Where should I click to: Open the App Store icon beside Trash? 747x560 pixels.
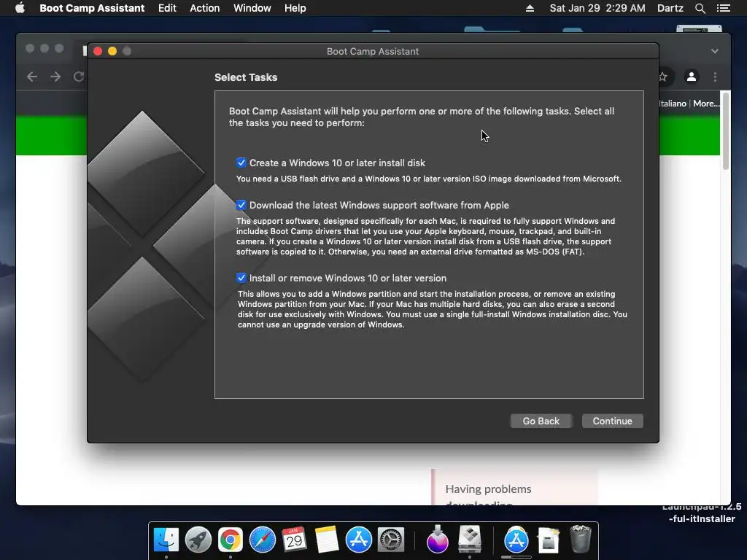coord(516,540)
